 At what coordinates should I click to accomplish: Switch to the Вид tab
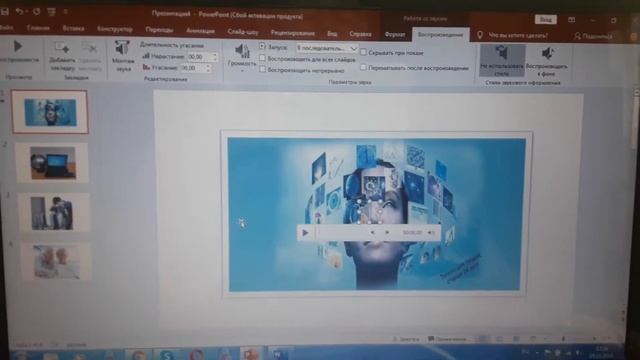(x=332, y=34)
